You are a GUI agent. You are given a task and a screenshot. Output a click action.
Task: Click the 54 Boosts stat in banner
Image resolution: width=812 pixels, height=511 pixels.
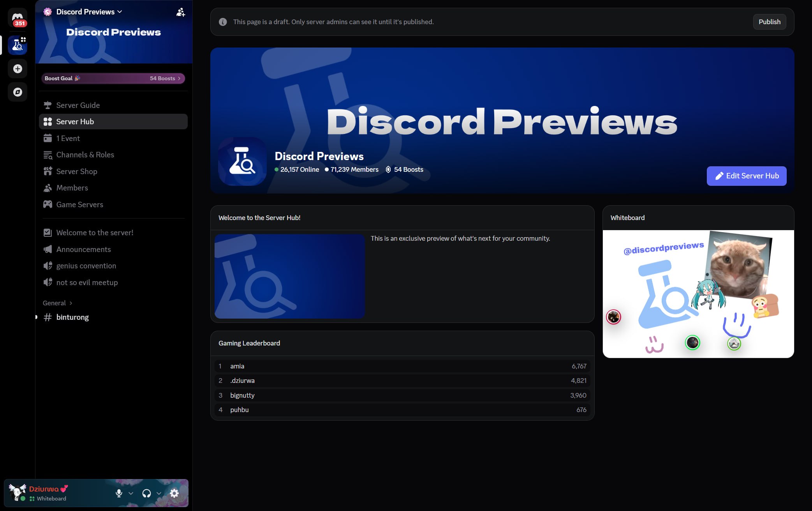(404, 169)
